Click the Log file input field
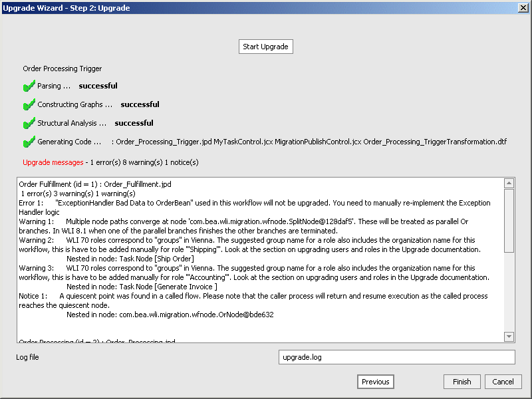The height and width of the screenshot is (399, 532). (x=396, y=357)
